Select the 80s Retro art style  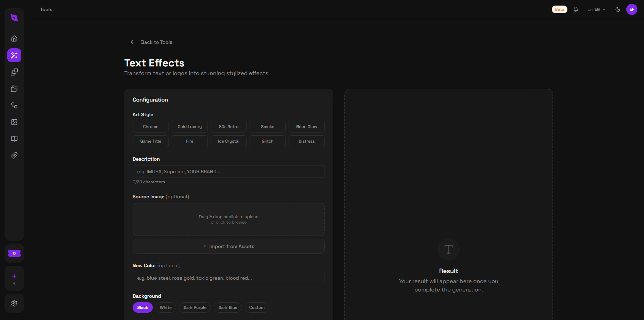(229, 127)
